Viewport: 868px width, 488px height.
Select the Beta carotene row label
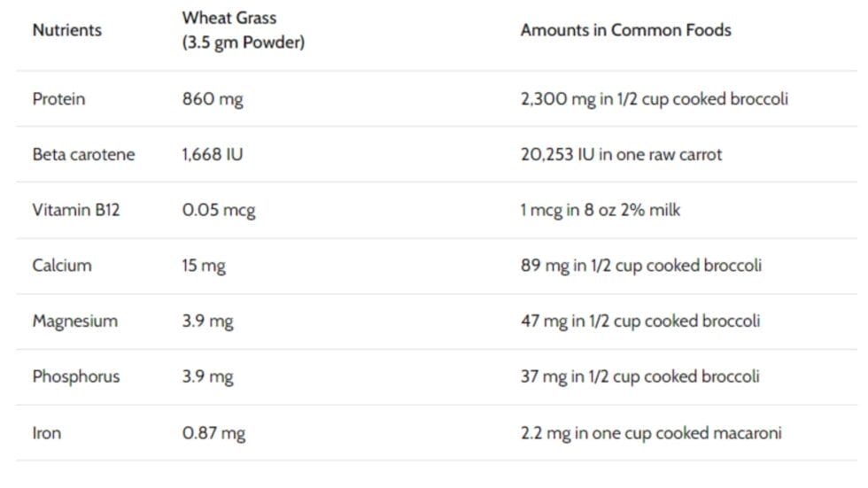(83, 155)
